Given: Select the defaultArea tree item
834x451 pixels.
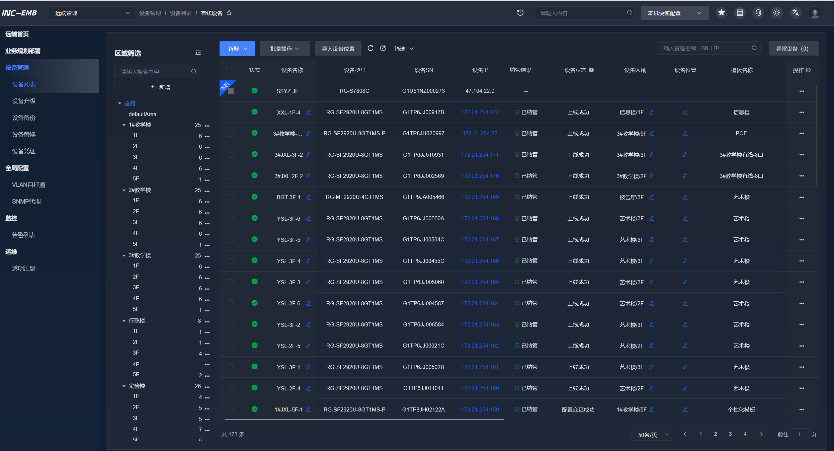Looking at the screenshot, I should (x=143, y=114).
